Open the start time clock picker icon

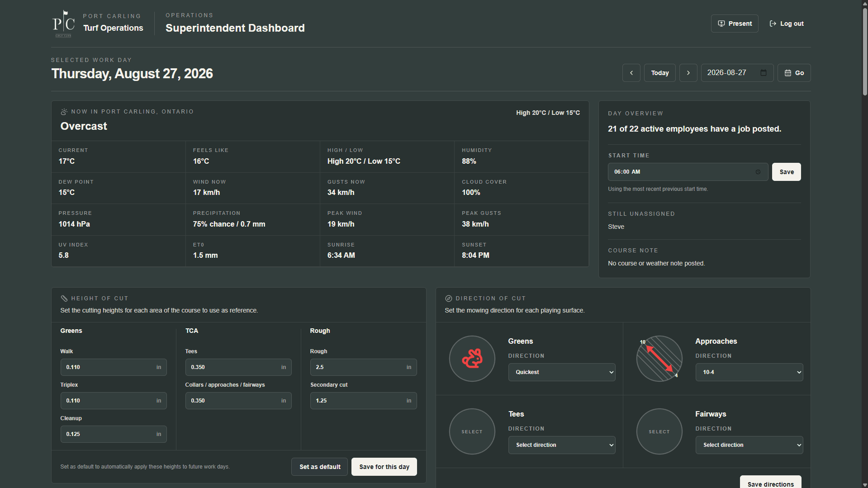pyautogui.click(x=758, y=172)
